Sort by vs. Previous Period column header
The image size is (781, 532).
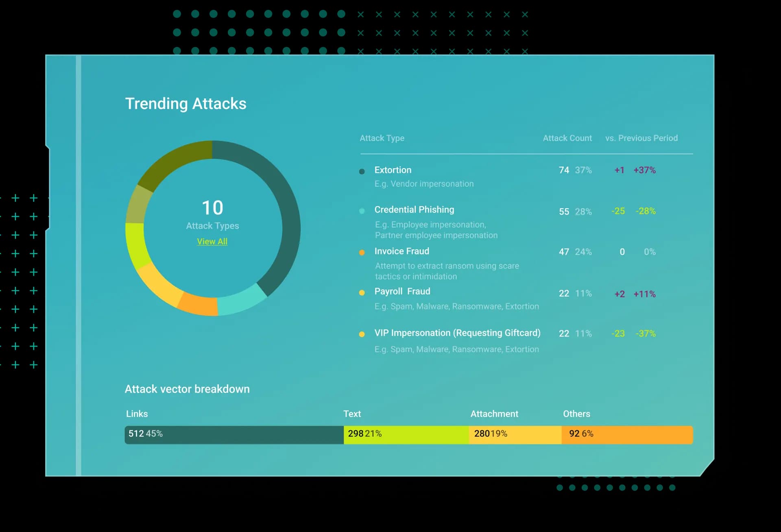click(x=641, y=138)
